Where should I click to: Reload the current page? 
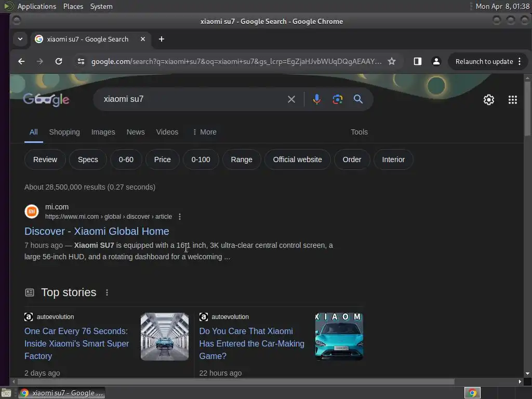[59, 61]
